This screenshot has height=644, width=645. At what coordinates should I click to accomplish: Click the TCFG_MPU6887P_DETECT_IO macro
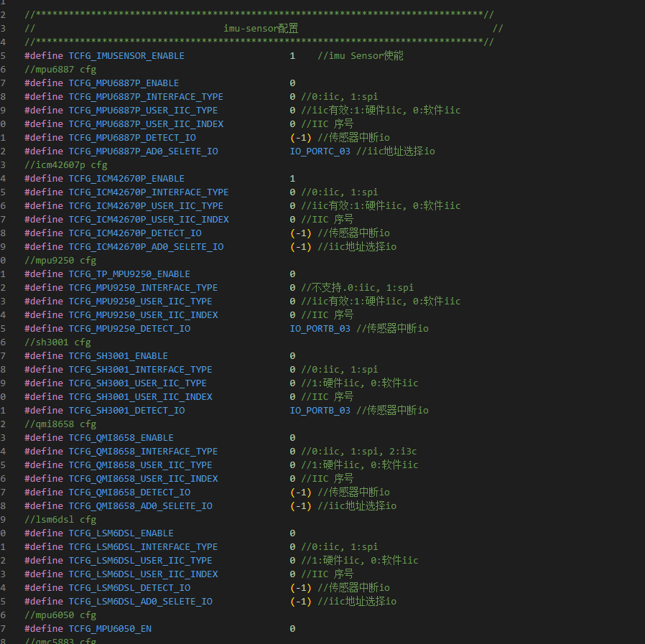click(x=132, y=137)
